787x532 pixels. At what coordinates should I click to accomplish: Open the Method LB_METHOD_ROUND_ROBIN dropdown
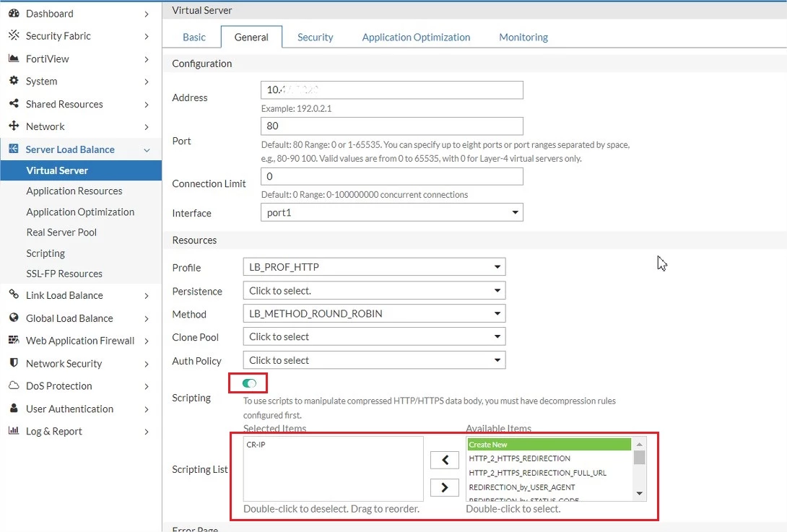point(375,314)
